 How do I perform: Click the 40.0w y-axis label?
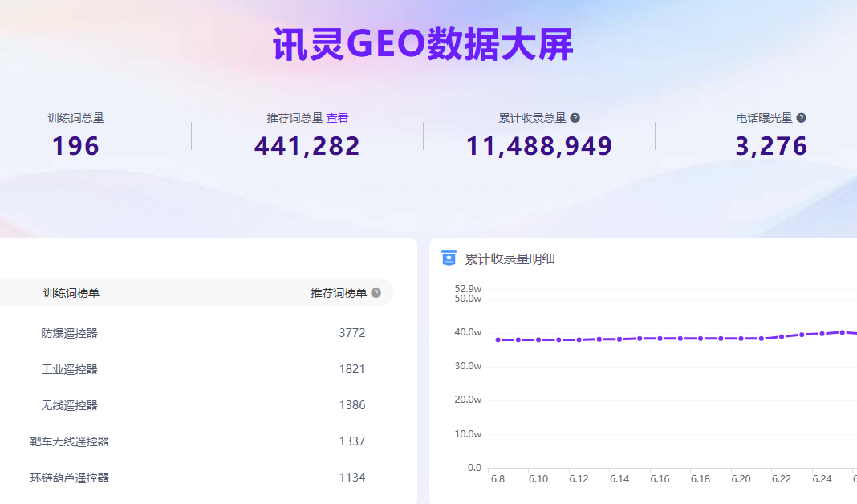point(468,331)
